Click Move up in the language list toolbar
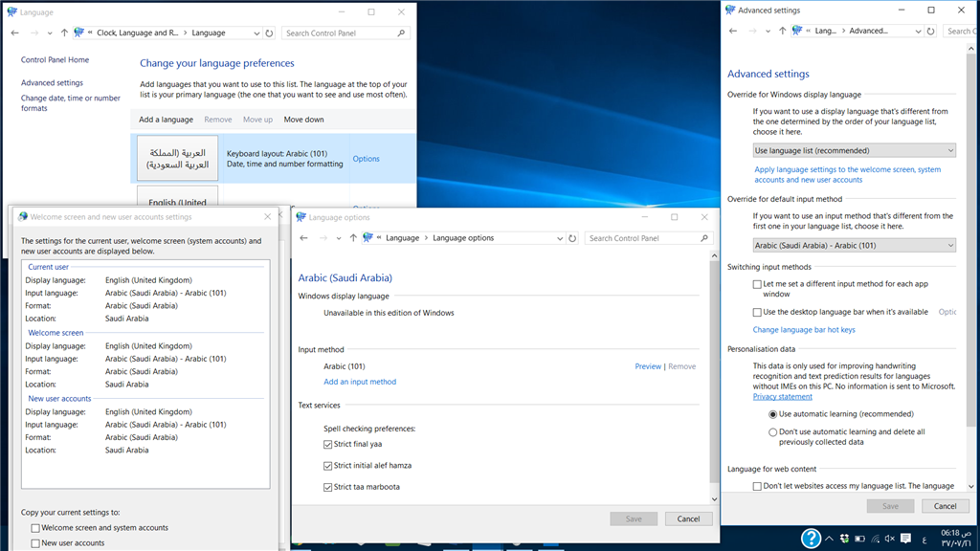The height and width of the screenshot is (551, 980). coord(257,120)
